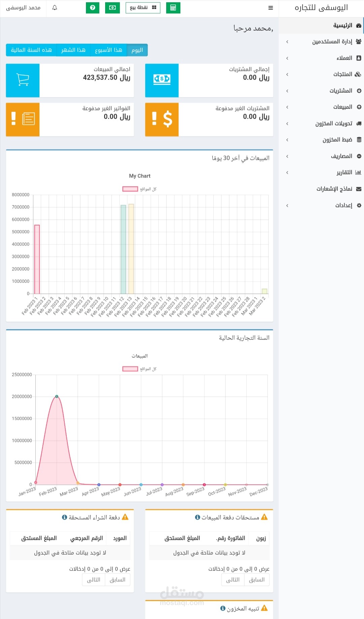Open محمد اليوسفى user profile menu
The width and height of the screenshot is (364, 619).
(x=23, y=8)
